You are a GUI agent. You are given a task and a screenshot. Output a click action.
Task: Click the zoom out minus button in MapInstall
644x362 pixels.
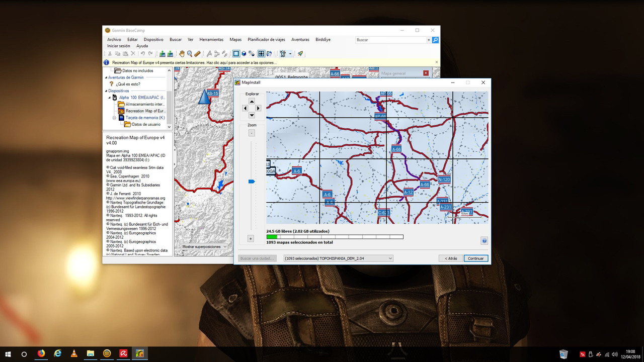(252, 133)
